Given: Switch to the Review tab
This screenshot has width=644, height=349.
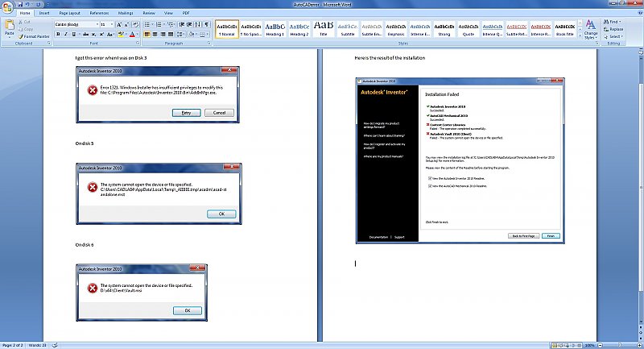Looking at the screenshot, I should 149,13.
